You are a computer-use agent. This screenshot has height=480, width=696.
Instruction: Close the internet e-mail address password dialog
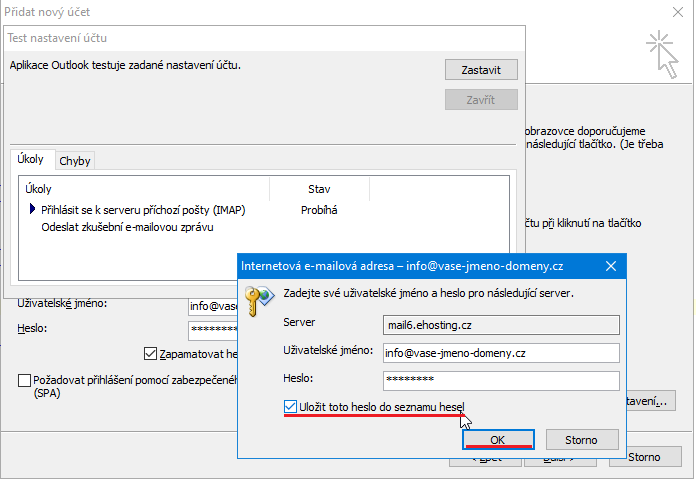click(611, 266)
